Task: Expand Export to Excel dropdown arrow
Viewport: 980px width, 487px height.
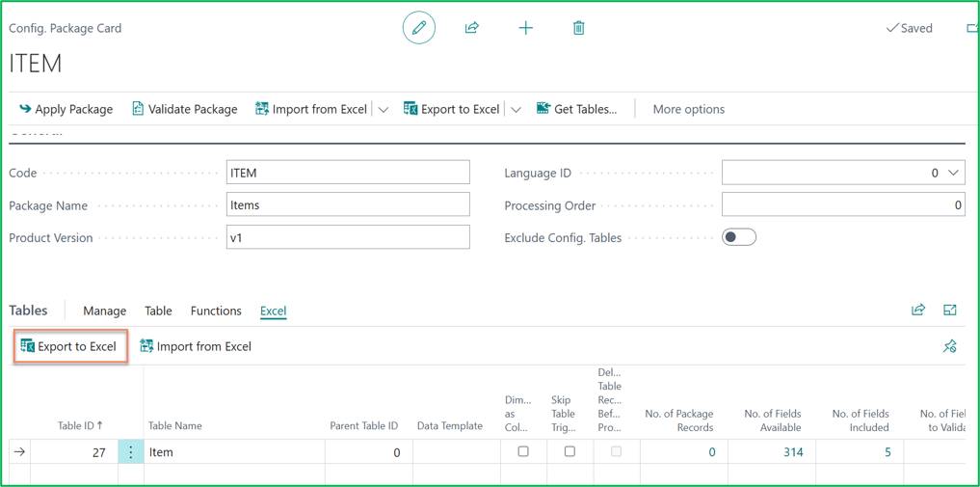Action: coord(516,109)
